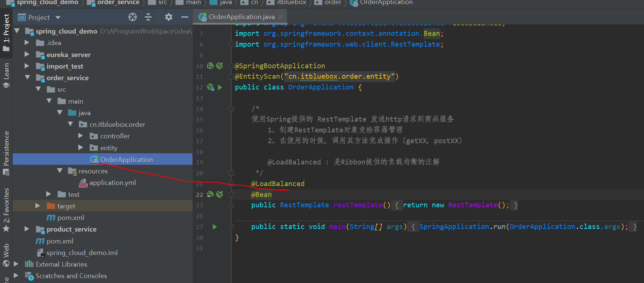Collapse the order_service module
This screenshot has height=283, width=644.
tap(27, 78)
